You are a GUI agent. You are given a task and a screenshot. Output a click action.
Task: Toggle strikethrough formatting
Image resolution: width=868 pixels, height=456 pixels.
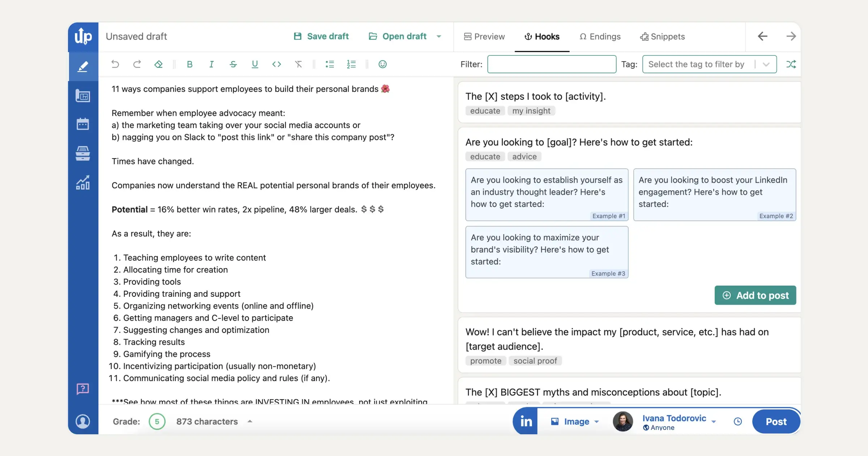233,64
